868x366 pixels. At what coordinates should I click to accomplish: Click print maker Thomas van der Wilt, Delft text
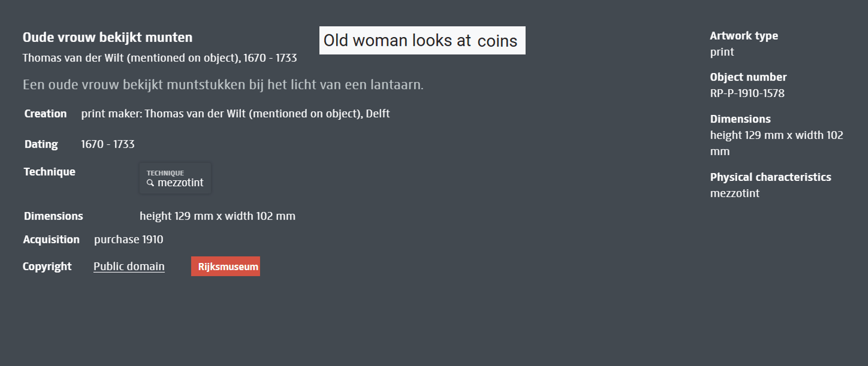235,114
